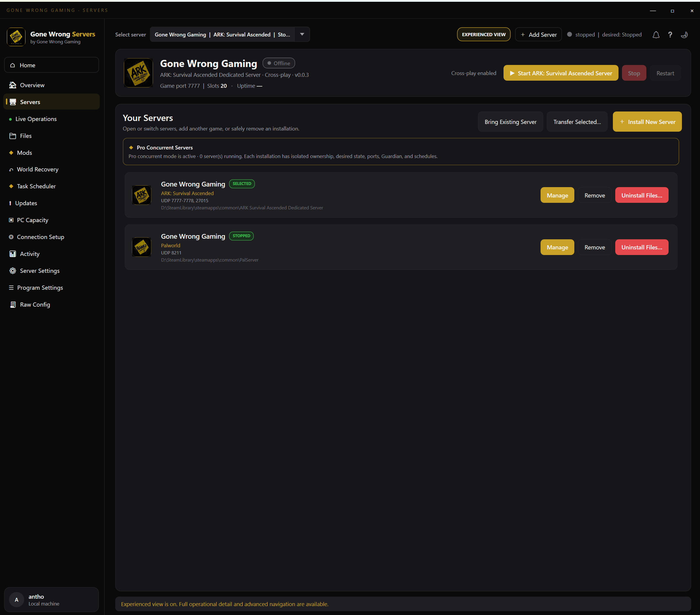
Task: Click the Server Settings gear icon
Action: 13,271
